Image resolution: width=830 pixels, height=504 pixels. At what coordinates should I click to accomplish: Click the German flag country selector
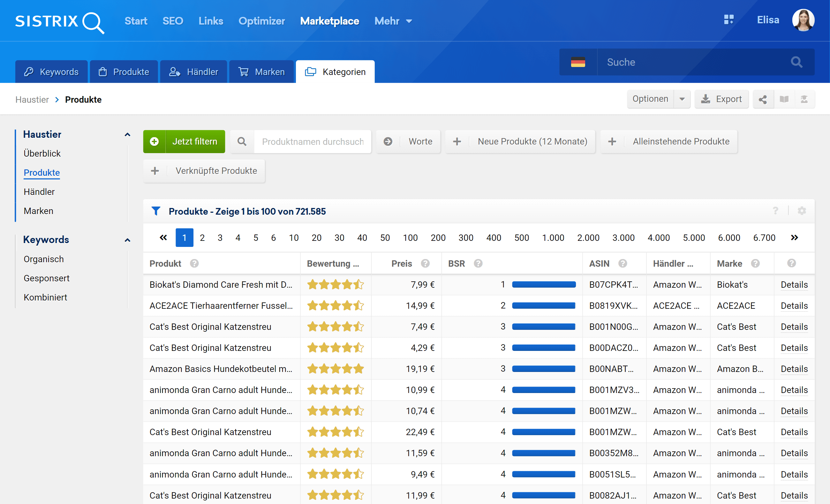tap(578, 62)
